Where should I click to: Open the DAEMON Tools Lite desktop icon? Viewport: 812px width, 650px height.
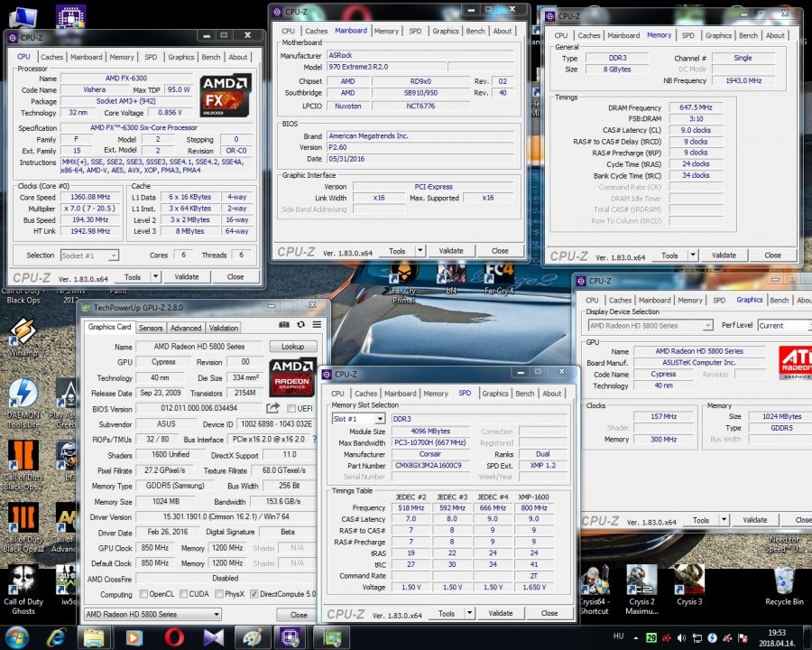[23, 403]
